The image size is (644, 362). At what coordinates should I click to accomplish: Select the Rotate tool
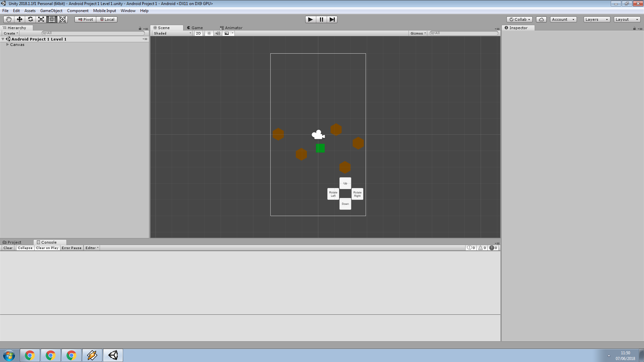[x=30, y=19]
